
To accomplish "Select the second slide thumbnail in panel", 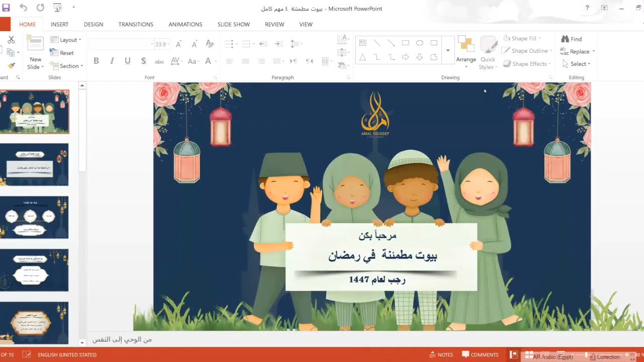I will [x=34, y=165].
